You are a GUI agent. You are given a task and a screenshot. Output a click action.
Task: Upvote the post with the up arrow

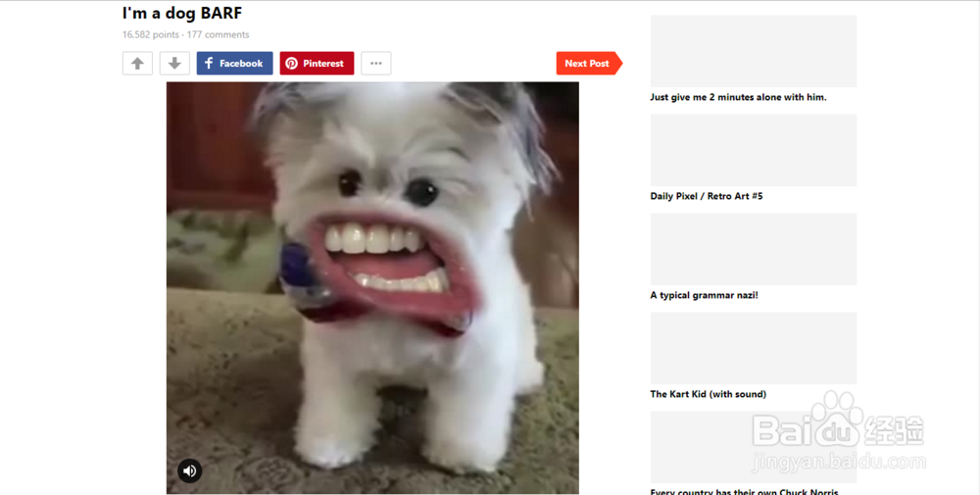137,63
